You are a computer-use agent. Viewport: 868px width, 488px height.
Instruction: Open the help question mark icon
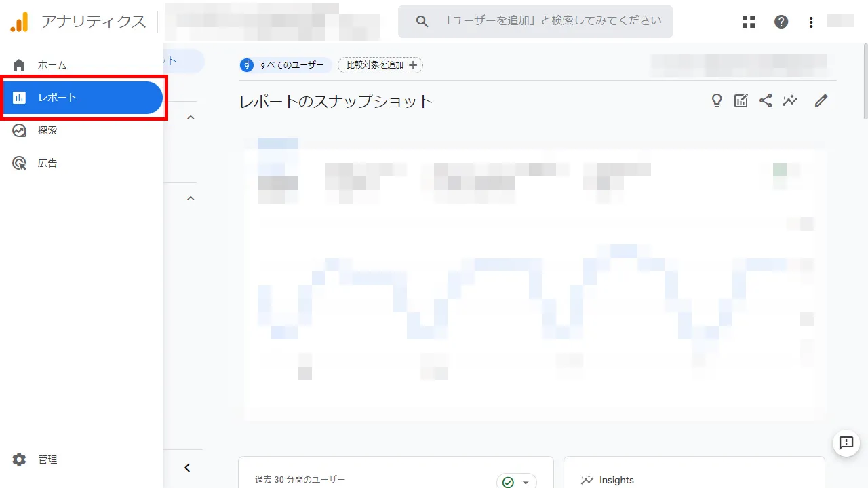781,21
